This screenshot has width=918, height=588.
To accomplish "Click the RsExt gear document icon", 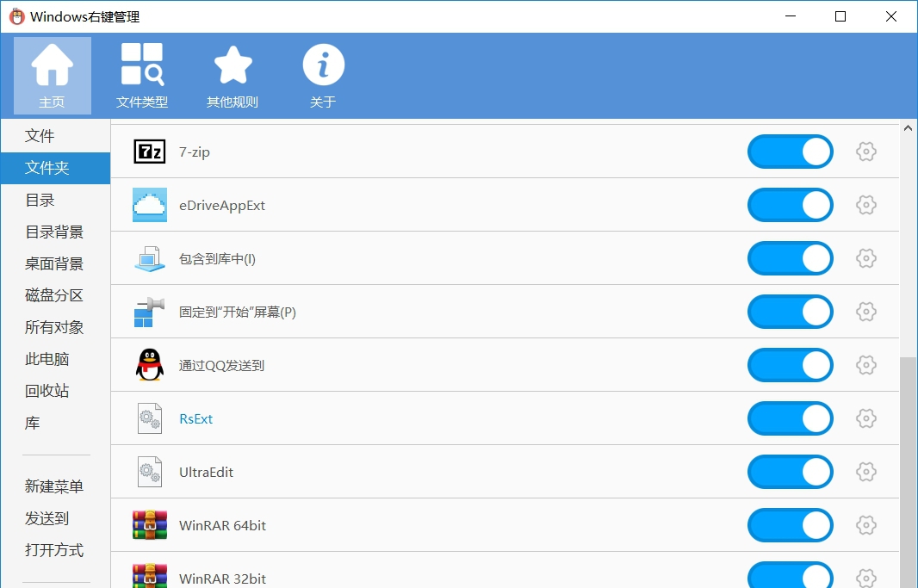I will [x=150, y=418].
